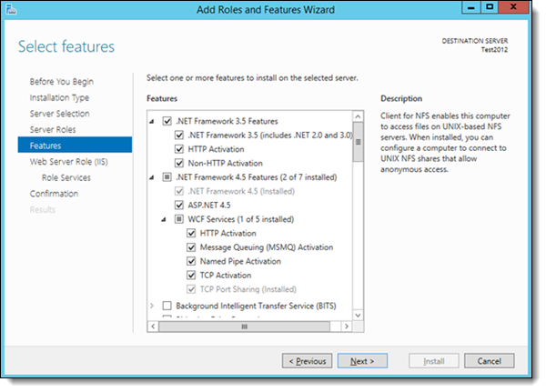The width and height of the screenshot is (546, 392).
Task: Uncheck Message Queuing (MSMQ) Activation
Action: tap(191, 246)
